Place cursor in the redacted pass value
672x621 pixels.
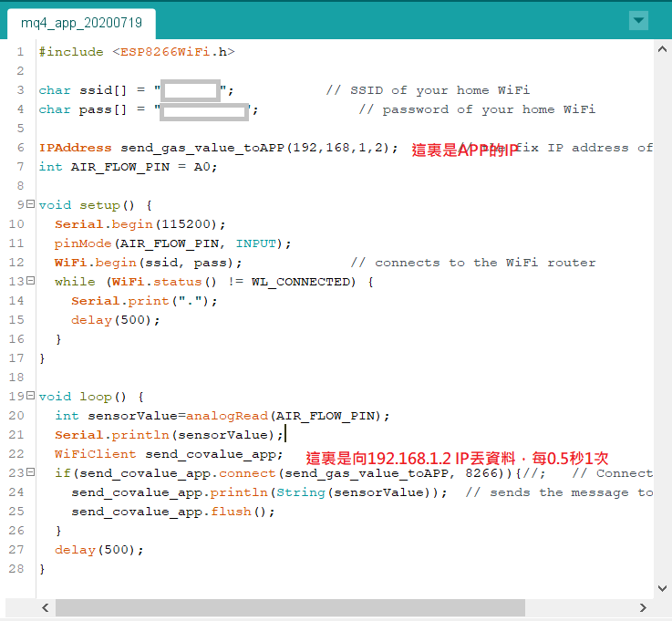[205, 110]
